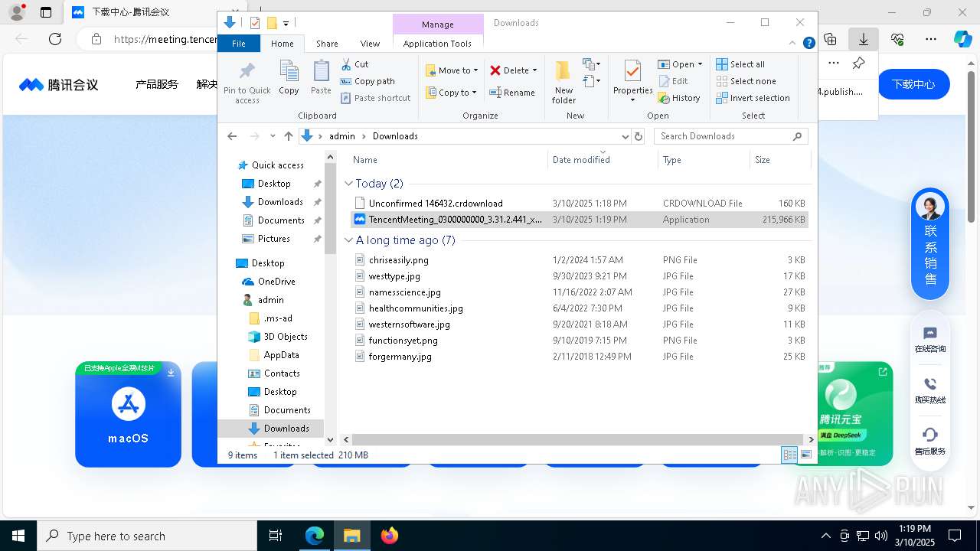Click the Edge downloads toolbar icon
This screenshot has height=551, width=980.
864,39
